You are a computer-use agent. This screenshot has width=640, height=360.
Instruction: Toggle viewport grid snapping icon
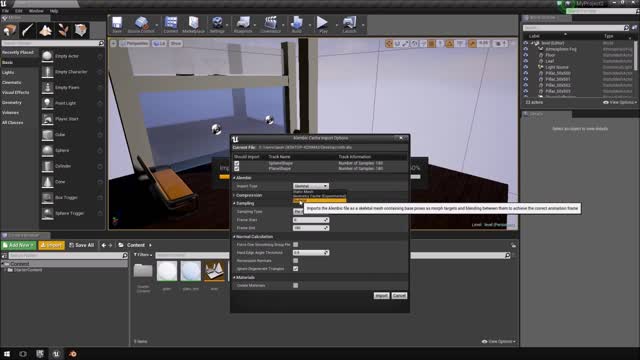tap(431, 44)
